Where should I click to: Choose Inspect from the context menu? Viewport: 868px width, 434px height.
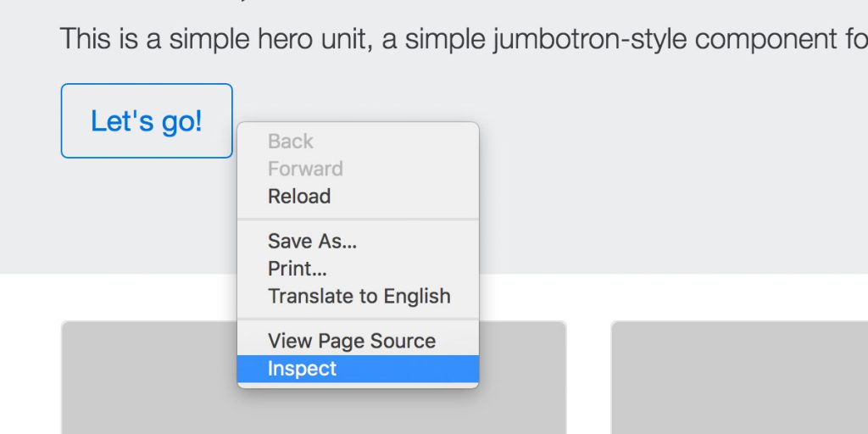359,369
